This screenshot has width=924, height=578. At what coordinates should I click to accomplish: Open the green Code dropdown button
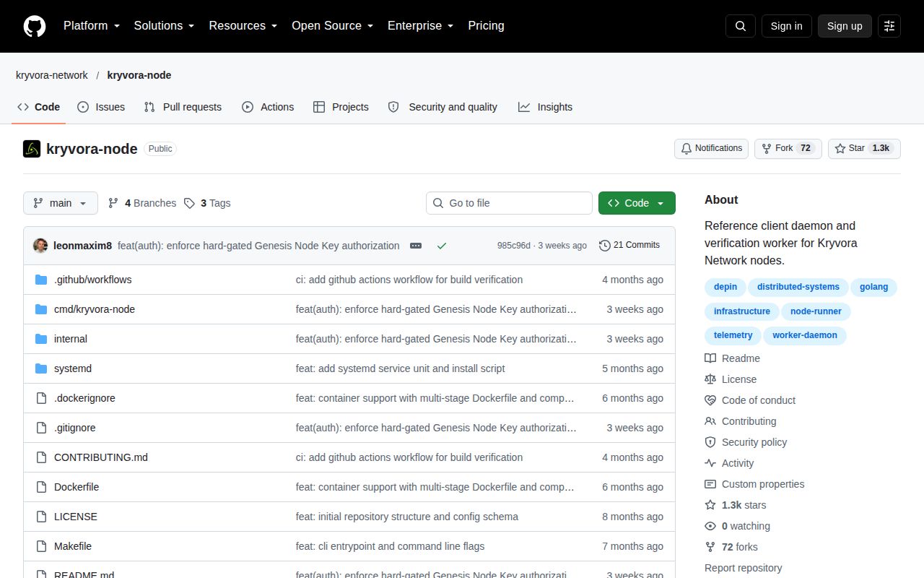click(637, 203)
